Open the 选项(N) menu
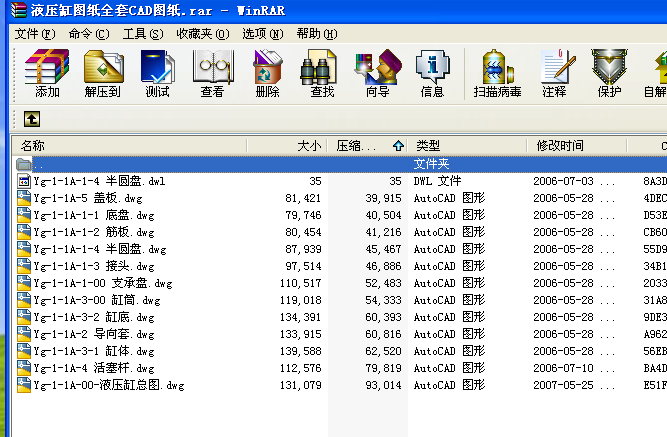The height and width of the screenshot is (437, 667). [x=263, y=34]
